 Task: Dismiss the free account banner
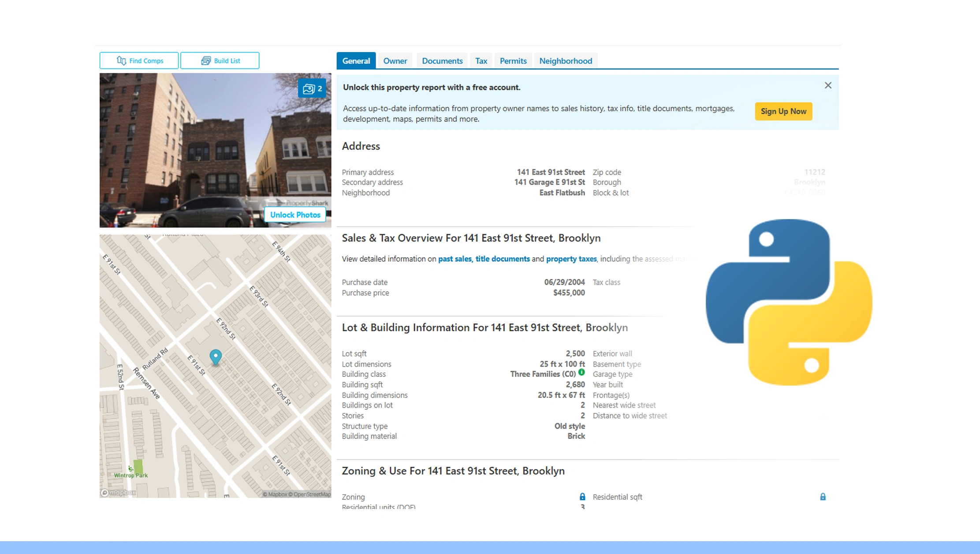(828, 85)
